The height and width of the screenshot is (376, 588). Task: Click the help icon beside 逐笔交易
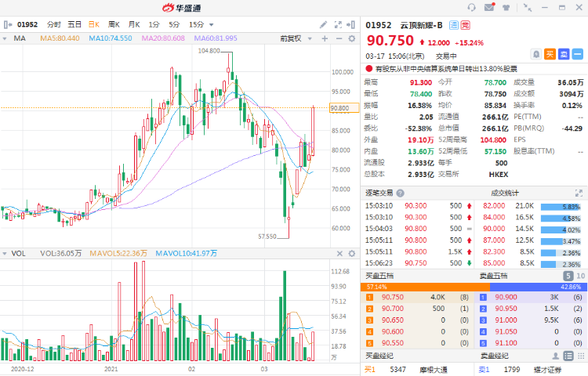[x=401, y=193]
